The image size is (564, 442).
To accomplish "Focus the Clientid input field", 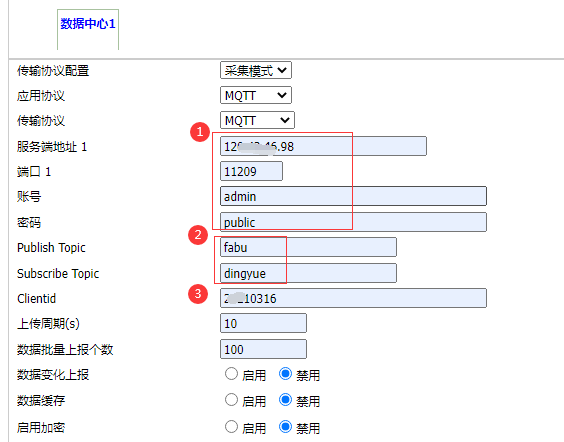I will point(353,298).
